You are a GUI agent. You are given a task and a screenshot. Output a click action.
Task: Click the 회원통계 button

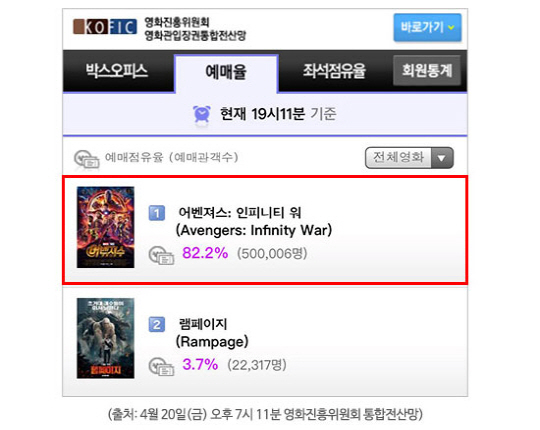427,70
